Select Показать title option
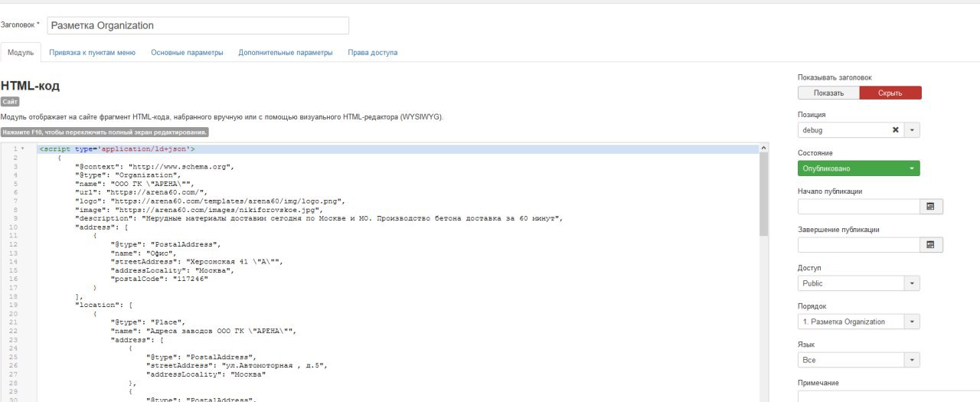Screen dimensions: 980x402 [x=828, y=93]
